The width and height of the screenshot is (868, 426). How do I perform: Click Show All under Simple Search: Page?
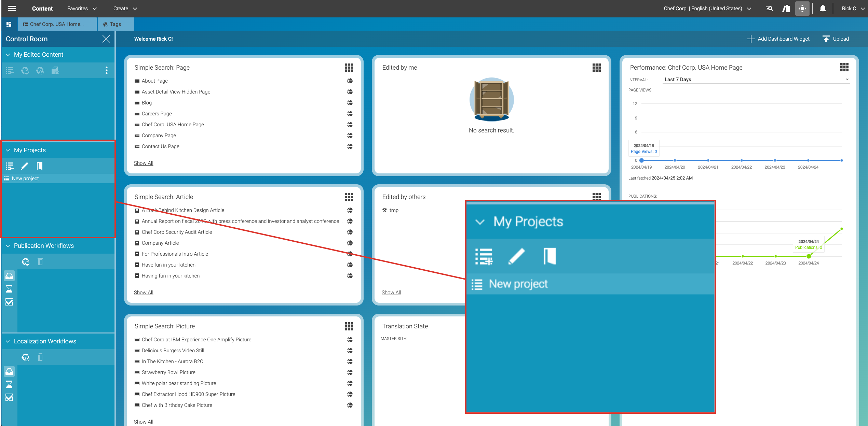click(144, 163)
